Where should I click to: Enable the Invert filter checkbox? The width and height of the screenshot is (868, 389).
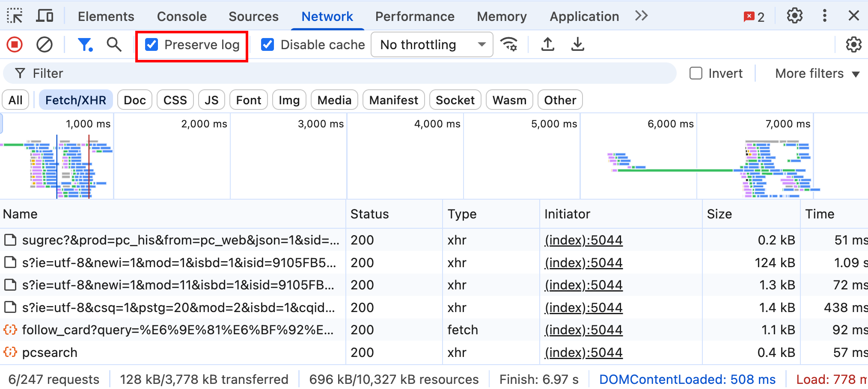click(x=696, y=74)
